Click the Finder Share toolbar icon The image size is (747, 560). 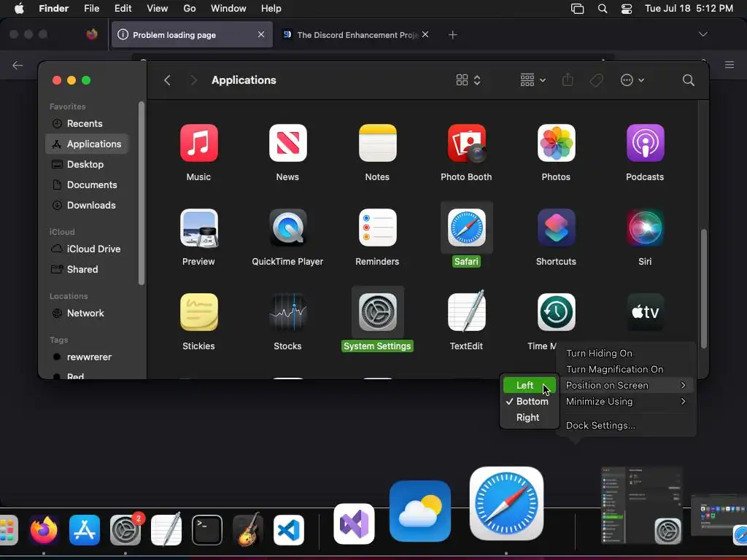click(568, 80)
